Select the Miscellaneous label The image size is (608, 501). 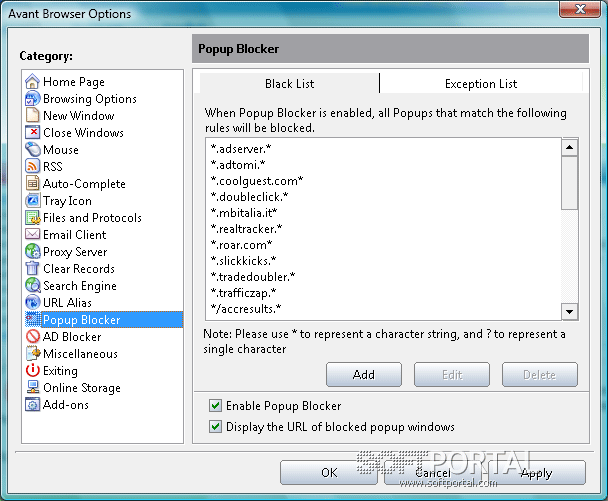tap(80, 354)
